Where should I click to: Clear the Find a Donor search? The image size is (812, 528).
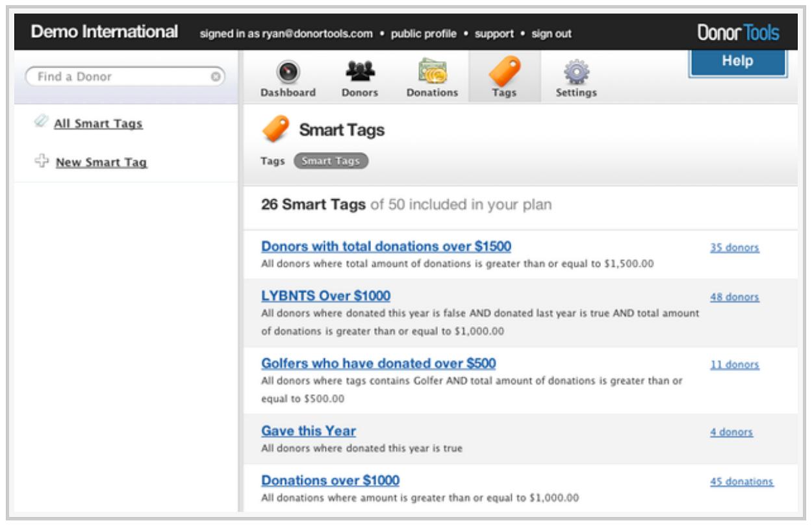(216, 77)
